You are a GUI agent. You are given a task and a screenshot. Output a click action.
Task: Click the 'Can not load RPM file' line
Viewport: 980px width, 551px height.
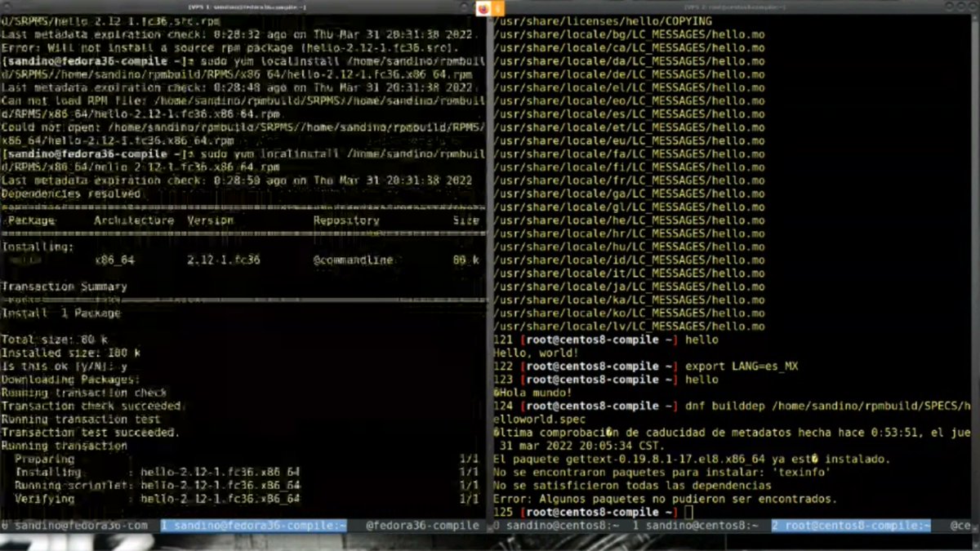243,108
